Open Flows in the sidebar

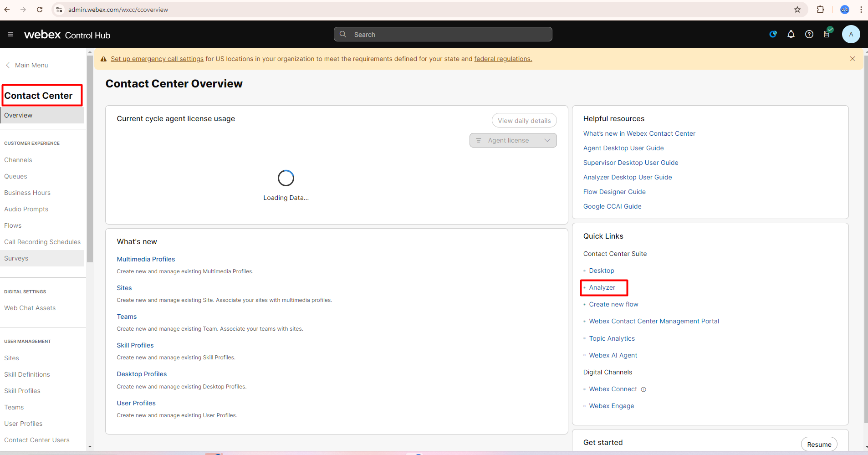pyautogui.click(x=13, y=225)
